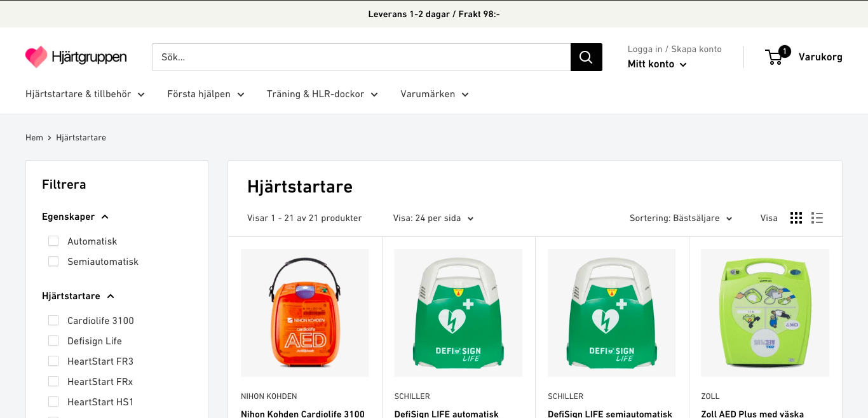Check the HeartStart FRx filter
The height and width of the screenshot is (418, 868).
pos(53,381)
